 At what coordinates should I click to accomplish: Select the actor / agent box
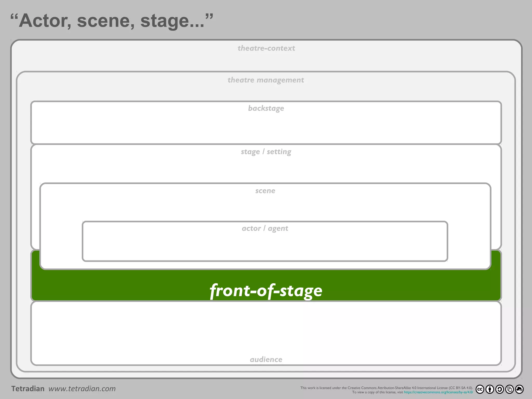coord(265,245)
